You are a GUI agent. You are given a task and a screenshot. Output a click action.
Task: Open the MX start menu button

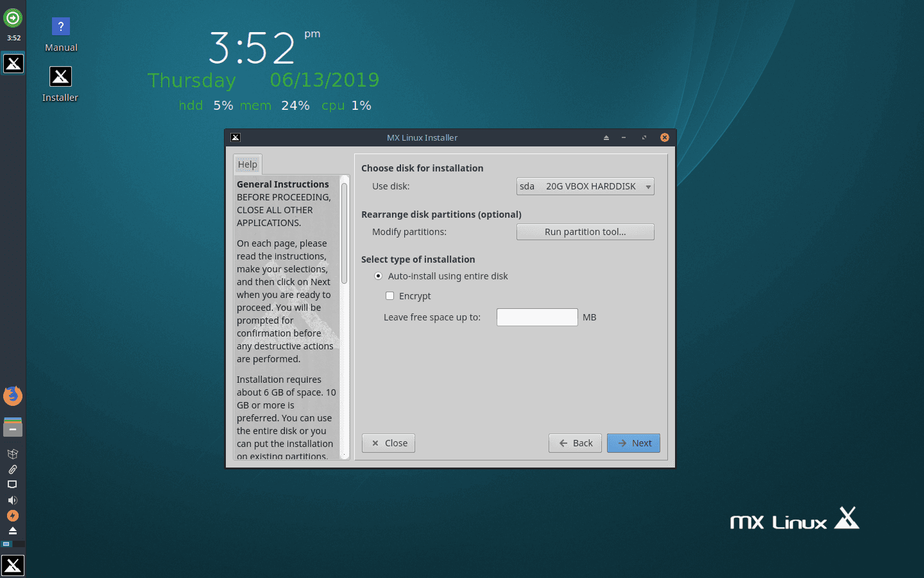coord(13,565)
